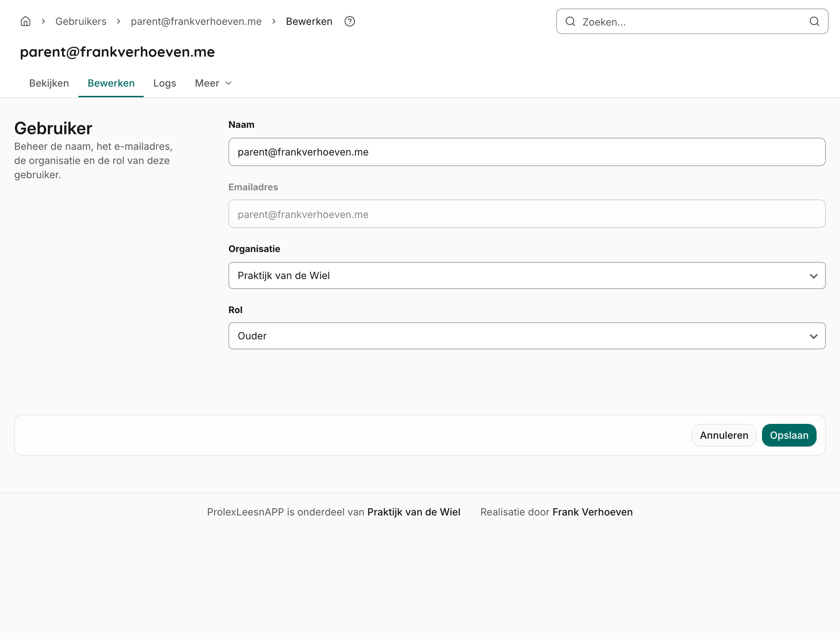Click the magnifier icon at search field start
This screenshot has width=840, height=639.
[570, 21]
